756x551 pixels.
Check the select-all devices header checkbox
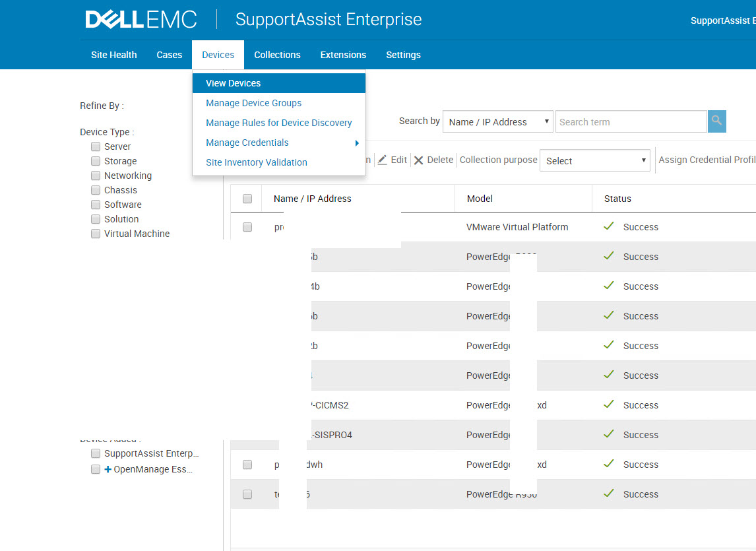247,199
